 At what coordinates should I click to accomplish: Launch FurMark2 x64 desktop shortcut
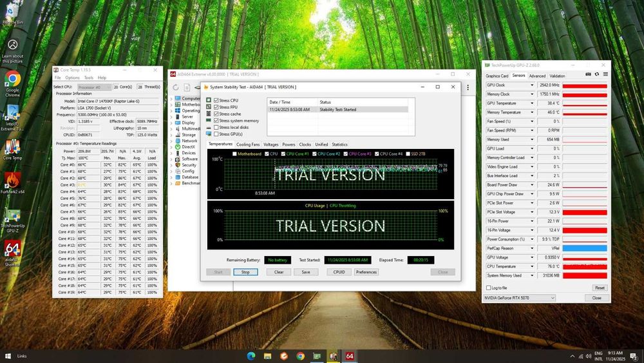point(12,183)
